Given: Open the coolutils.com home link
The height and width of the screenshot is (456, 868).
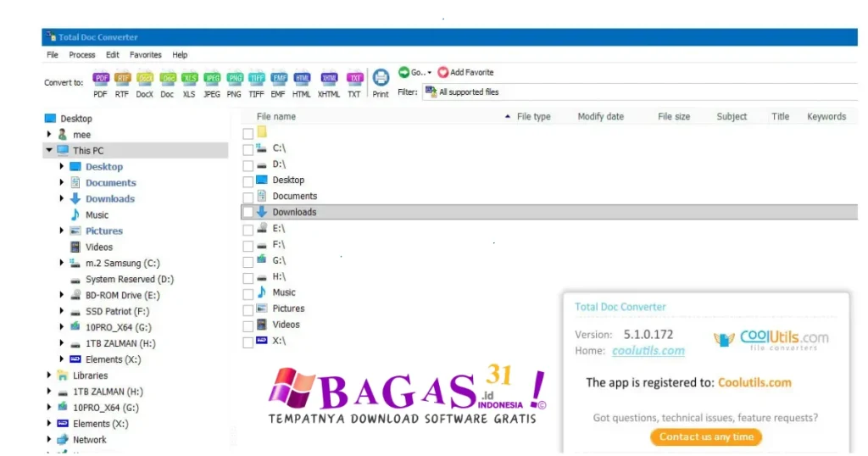Looking at the screenshot, I should [648, 350].
